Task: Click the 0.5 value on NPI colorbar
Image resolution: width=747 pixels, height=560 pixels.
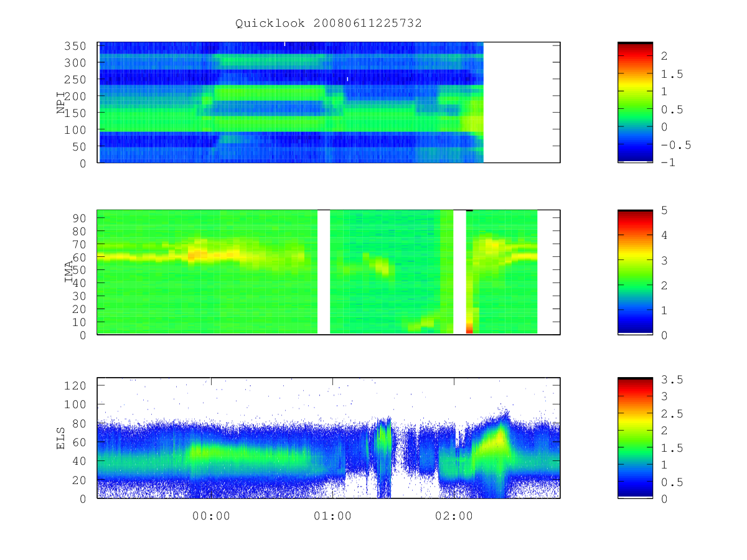Action: [x=672, y=110]
